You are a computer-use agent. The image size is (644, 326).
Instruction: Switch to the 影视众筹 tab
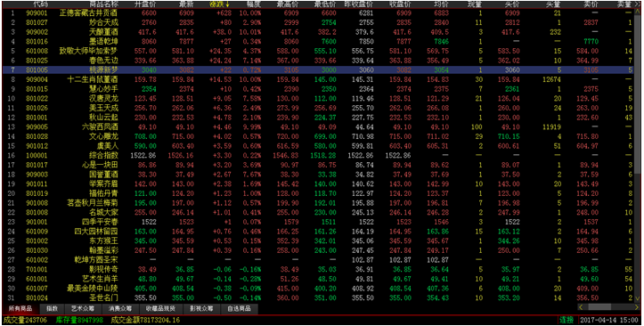point(201,309)
